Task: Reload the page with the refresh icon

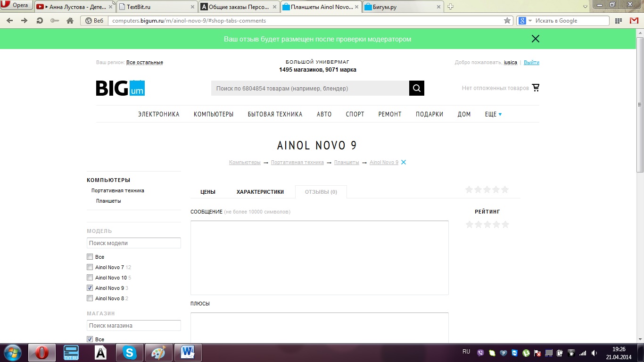Action: point(40,21)
